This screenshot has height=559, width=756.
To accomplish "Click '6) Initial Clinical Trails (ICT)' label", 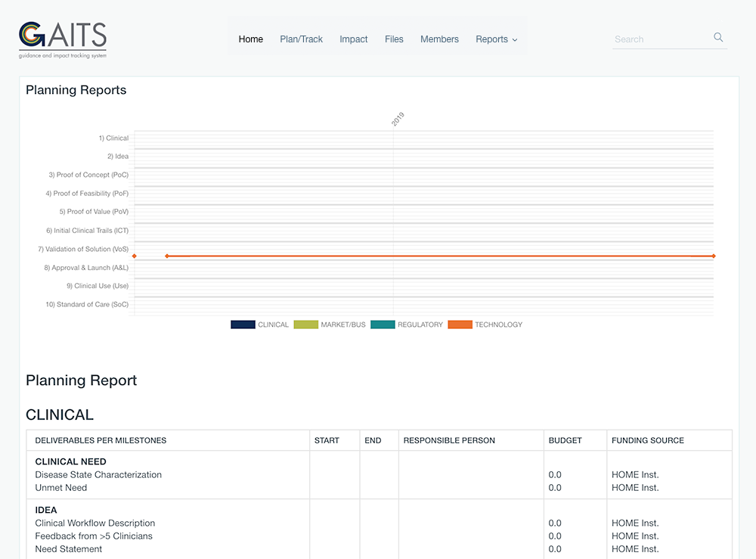I will pos(87,231).
